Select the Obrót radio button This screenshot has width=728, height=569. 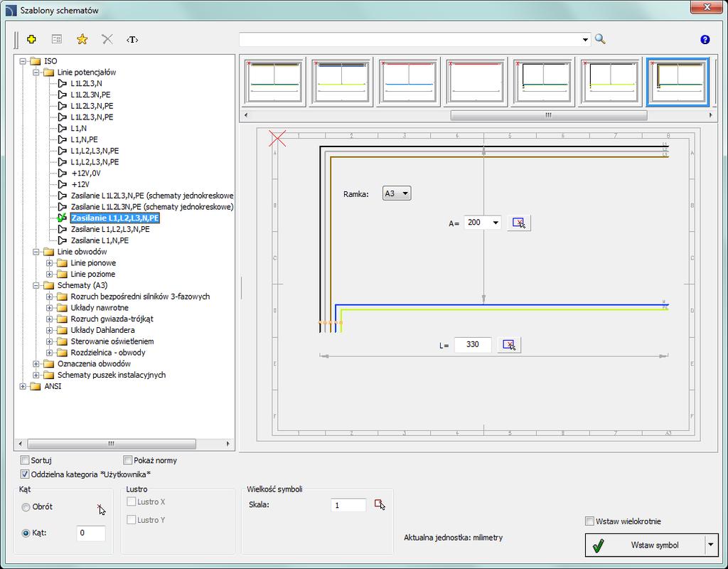click(x=26, y=507)
